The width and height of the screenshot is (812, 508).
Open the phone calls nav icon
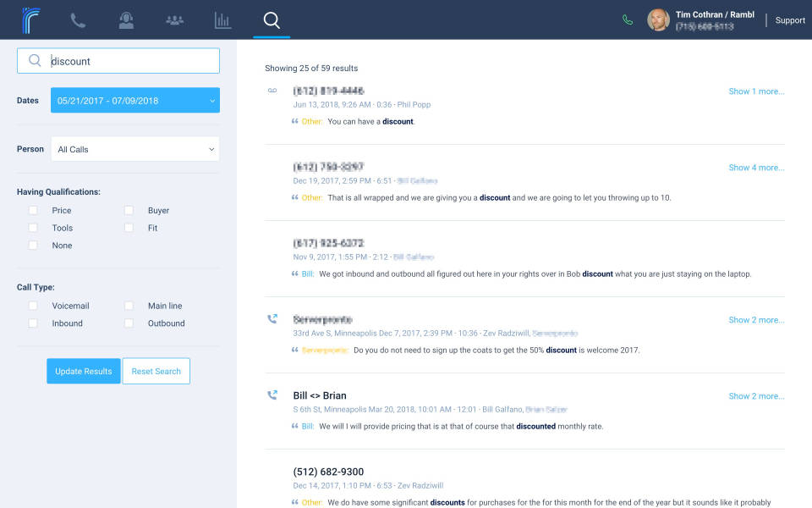[78, 20]
